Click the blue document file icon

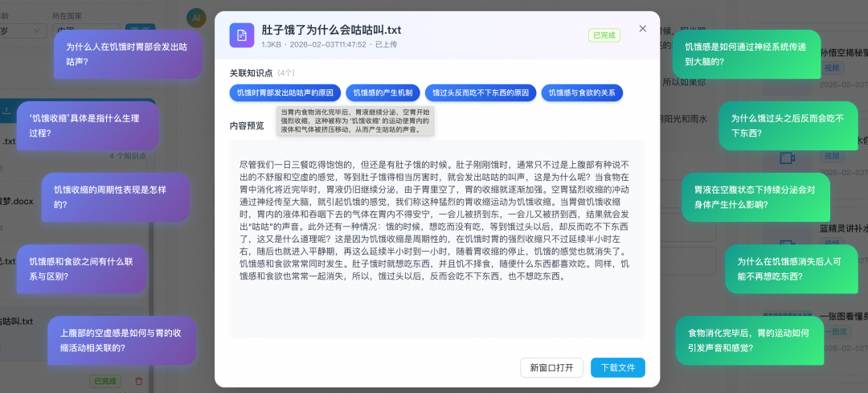click(x=242, y=35)
